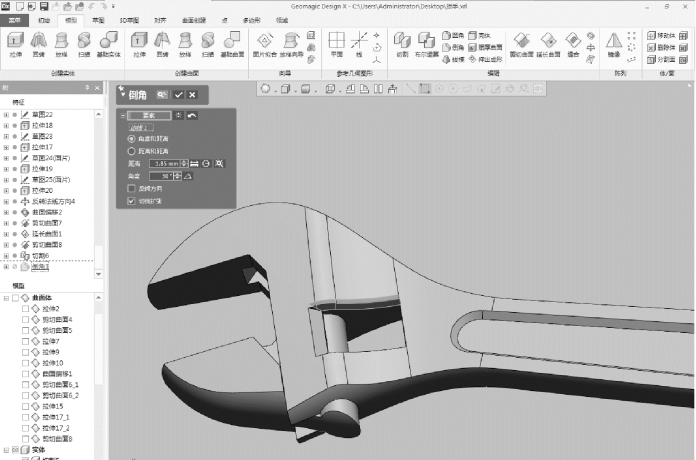The image size is (696, 460).
Task: Switch to the 草图 ribbon tab
Action: click(97, 19)
